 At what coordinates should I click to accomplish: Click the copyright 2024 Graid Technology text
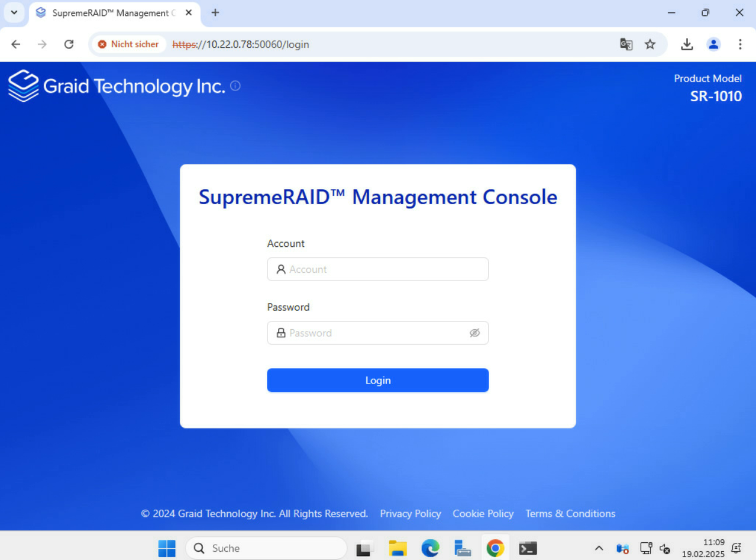click(254, 514)
